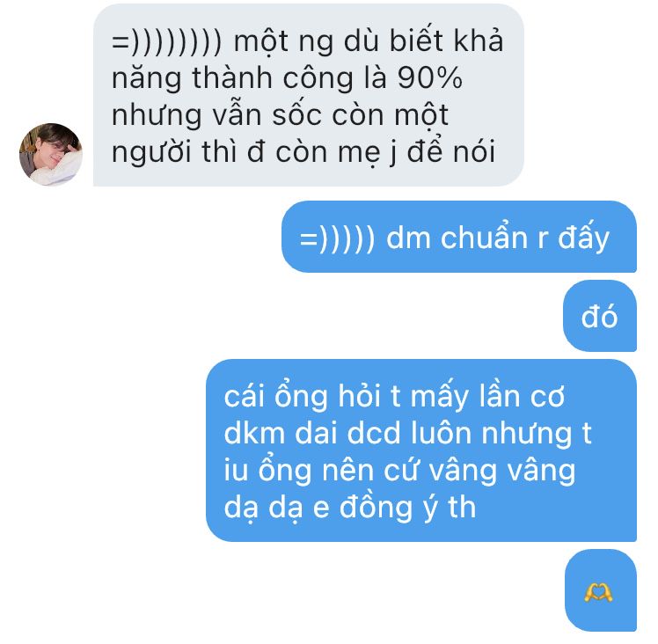The width and height of the screenshot is (658, 644).
Task: Tap the heart hands emoji message
Action: click(x=601, y=589)
